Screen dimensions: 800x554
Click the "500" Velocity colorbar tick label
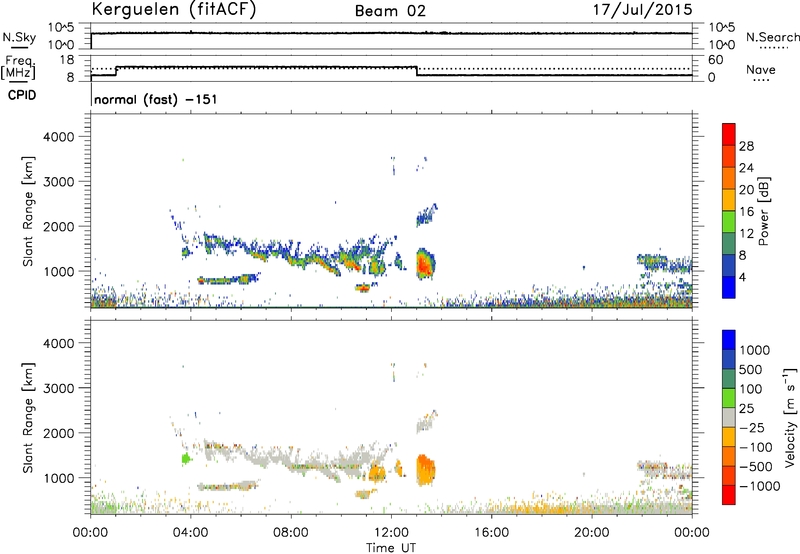pos(751,369)
